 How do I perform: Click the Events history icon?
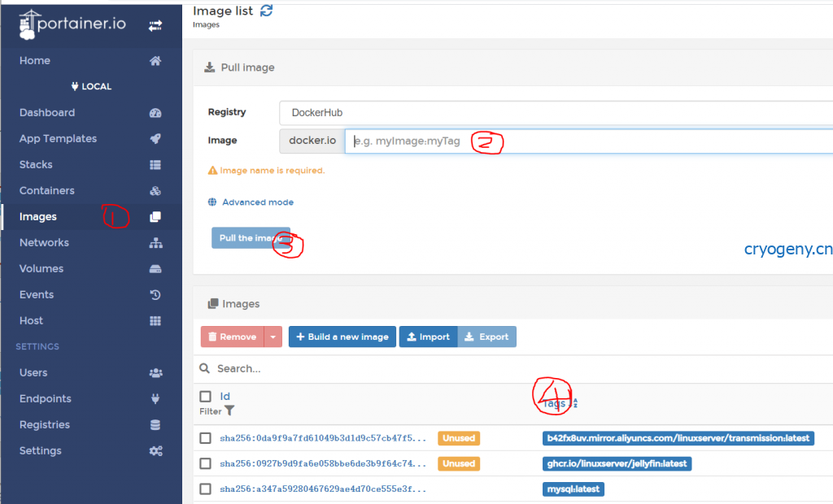tap(155, 295)
